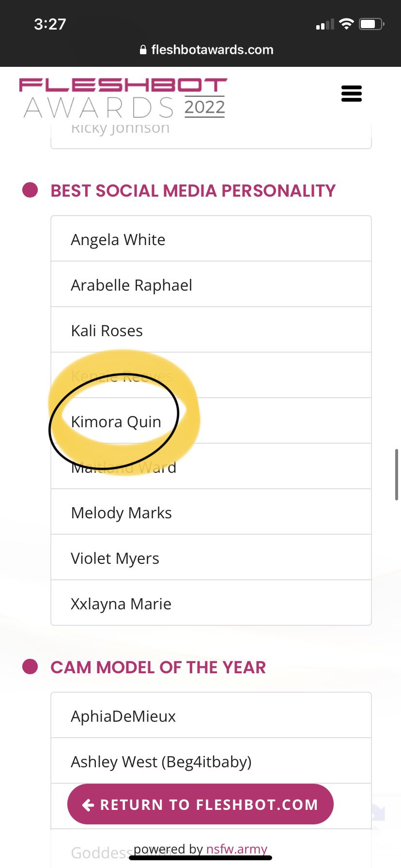Screen dimensions: 401x868
Task: Open the hamburger menu icon
Action: (x=352, y=93)
